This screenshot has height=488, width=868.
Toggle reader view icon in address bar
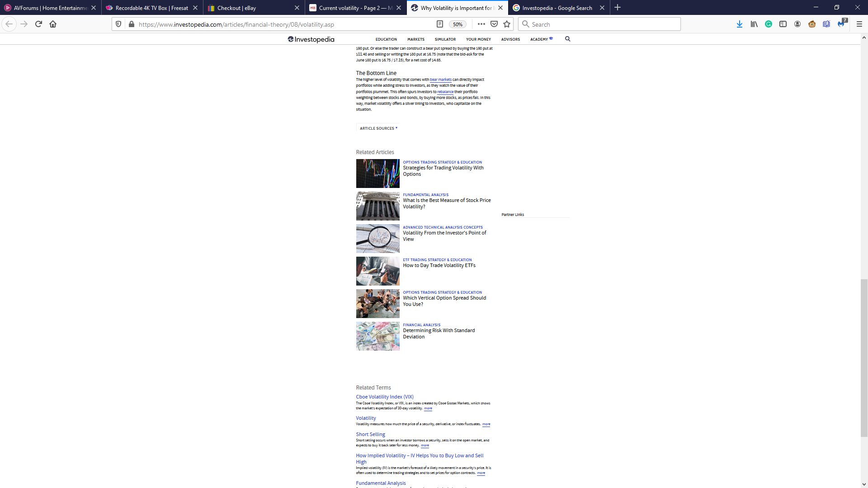click(439, 24)
